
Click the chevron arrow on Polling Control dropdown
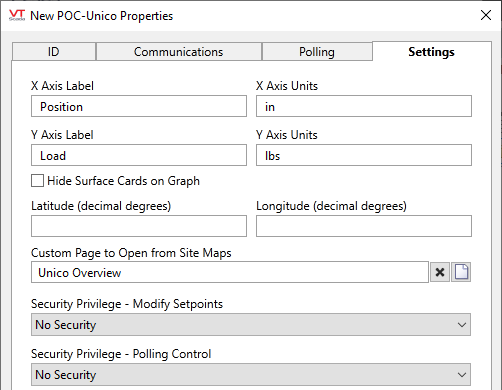[462, 375]
